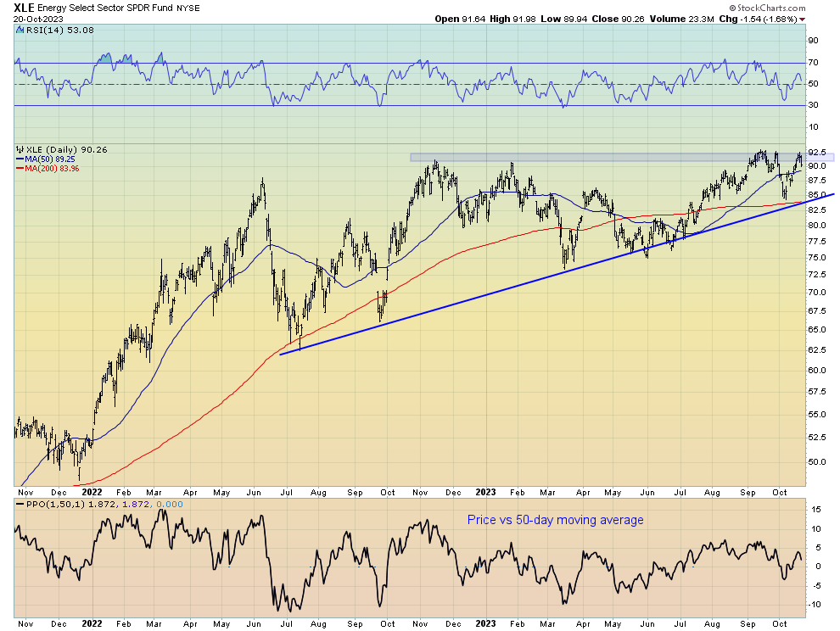Click the -10 label on the PPO axis

tap(815, 605)
